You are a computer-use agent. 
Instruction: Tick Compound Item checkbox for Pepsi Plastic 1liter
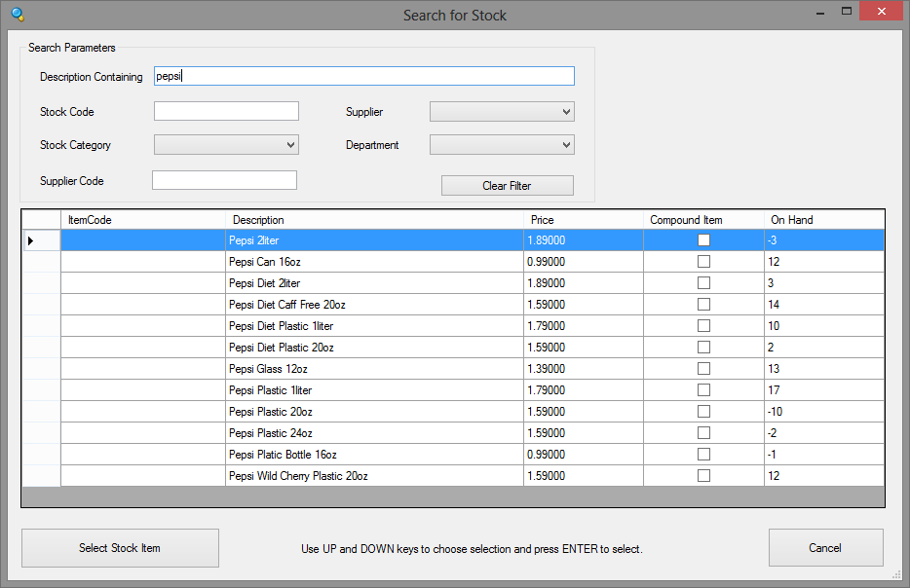(703, 390)
